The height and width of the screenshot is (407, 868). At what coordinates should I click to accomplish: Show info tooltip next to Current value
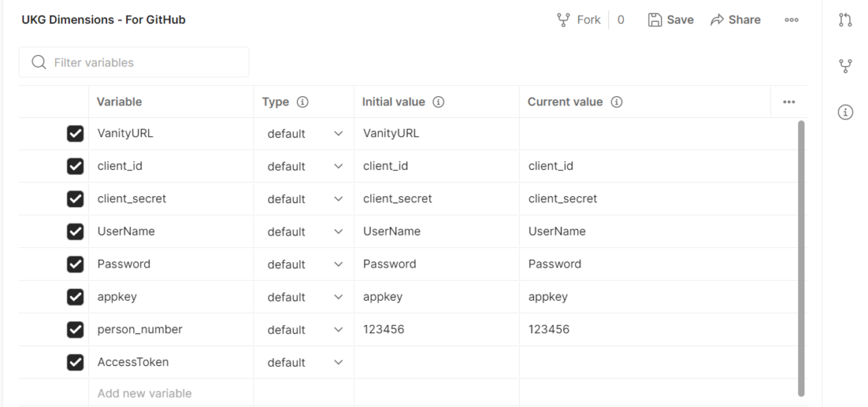click(617, 102)
